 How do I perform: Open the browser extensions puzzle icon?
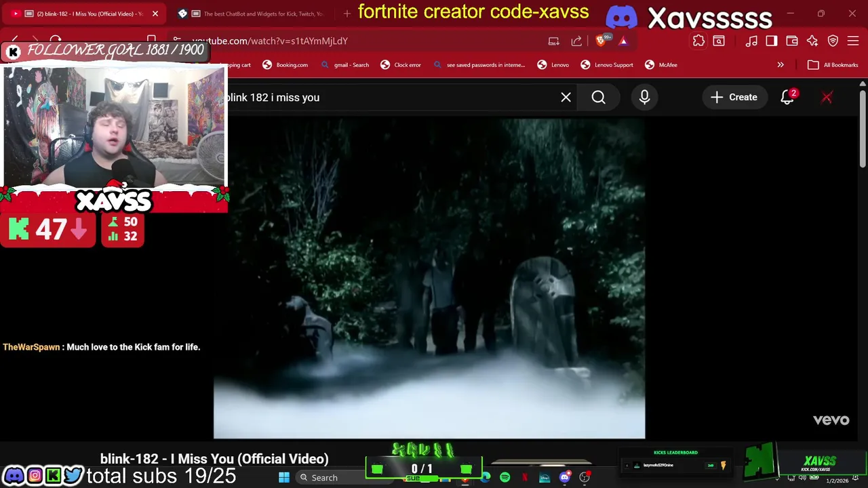pyautogui.click(x=698, y=41)
